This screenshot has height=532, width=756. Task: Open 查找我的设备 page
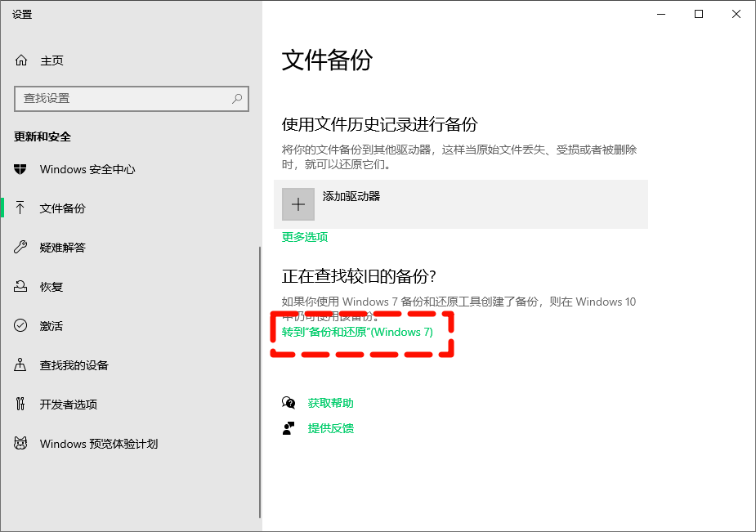click(x=74, y=366)
